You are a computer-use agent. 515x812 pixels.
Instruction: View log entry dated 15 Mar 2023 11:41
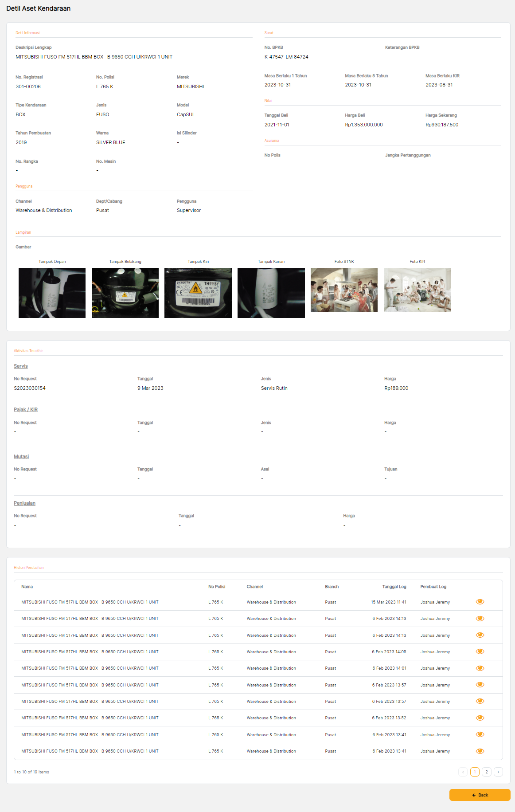[x=480, y=602]
